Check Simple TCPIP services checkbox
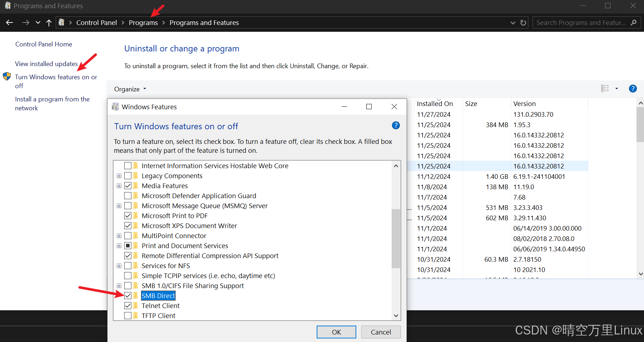Screen dimensions: 644x342 coord(128,276)
